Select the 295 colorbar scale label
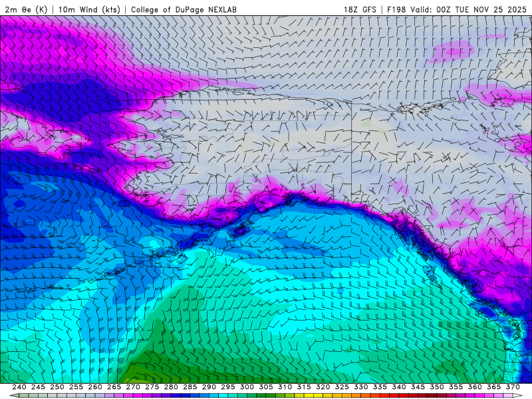The height and width of the screenshot is (399, 532). 228,387
